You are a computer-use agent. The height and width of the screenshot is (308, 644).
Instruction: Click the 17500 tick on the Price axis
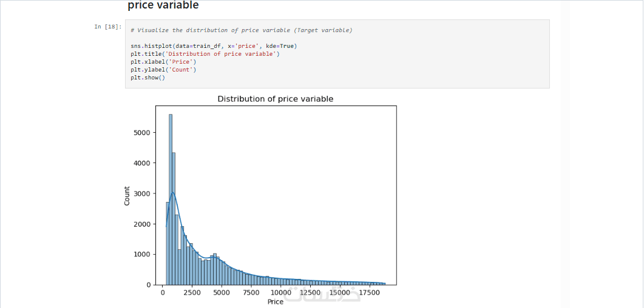pyautogui.click(x=370, y=292)
